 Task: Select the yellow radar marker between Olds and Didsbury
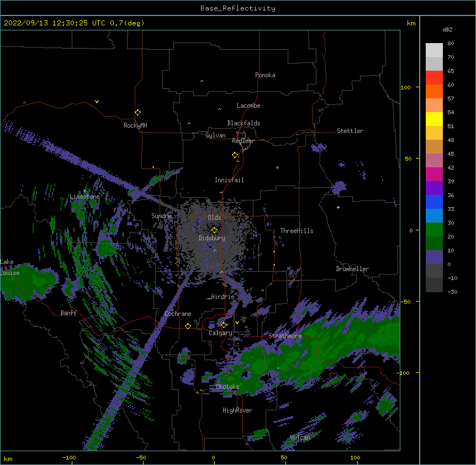(214, 230)
